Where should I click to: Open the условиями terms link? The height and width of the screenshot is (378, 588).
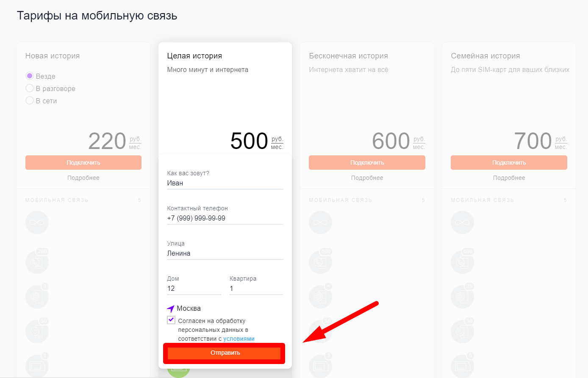(x=239, y=339)
